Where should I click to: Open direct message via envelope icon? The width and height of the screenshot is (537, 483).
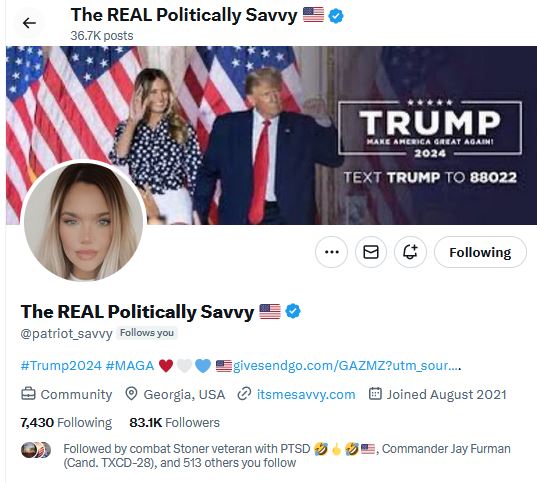(371, 252)
